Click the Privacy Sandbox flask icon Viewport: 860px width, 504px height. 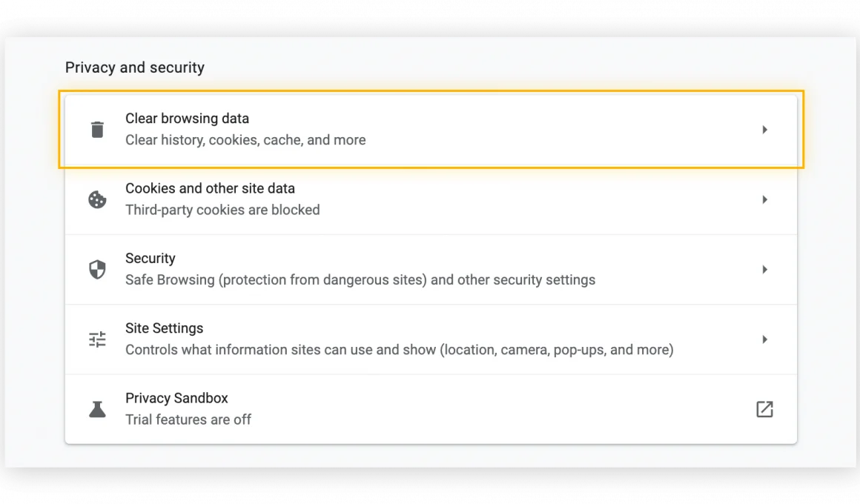coord(97,409)
